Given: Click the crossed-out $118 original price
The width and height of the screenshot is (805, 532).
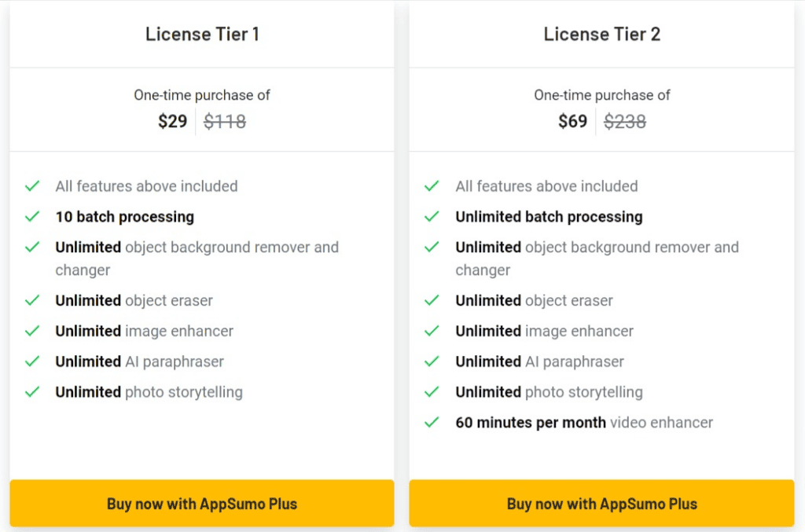Looking at the screenshot, I should click(225, 122).
